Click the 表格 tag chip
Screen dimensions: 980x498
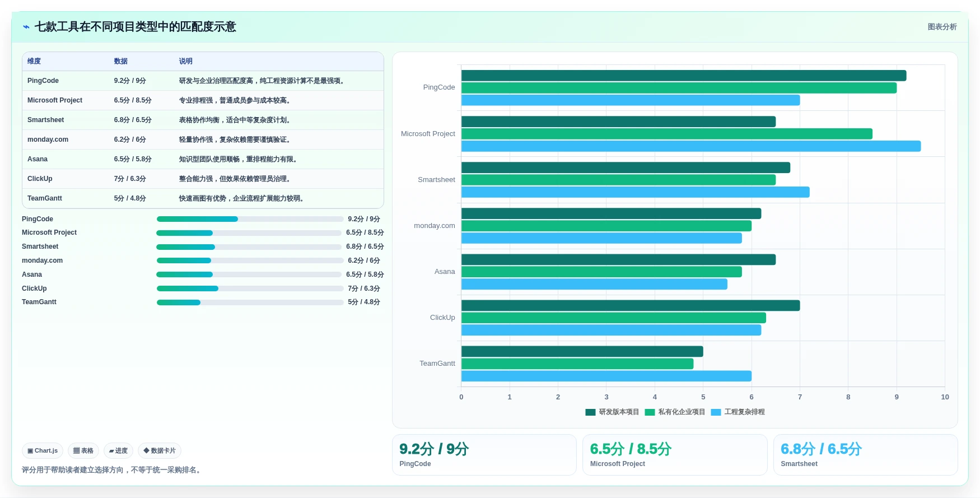(83, 451)
